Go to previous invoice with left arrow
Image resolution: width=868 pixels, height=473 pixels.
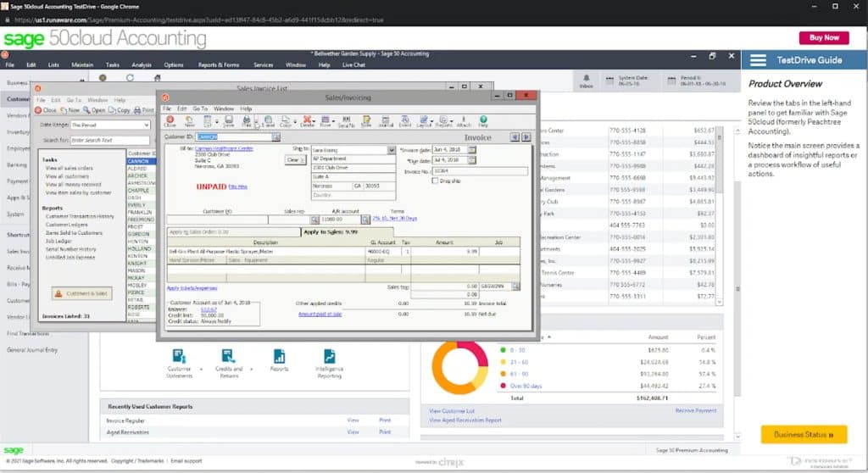click(x=515, y=136)
